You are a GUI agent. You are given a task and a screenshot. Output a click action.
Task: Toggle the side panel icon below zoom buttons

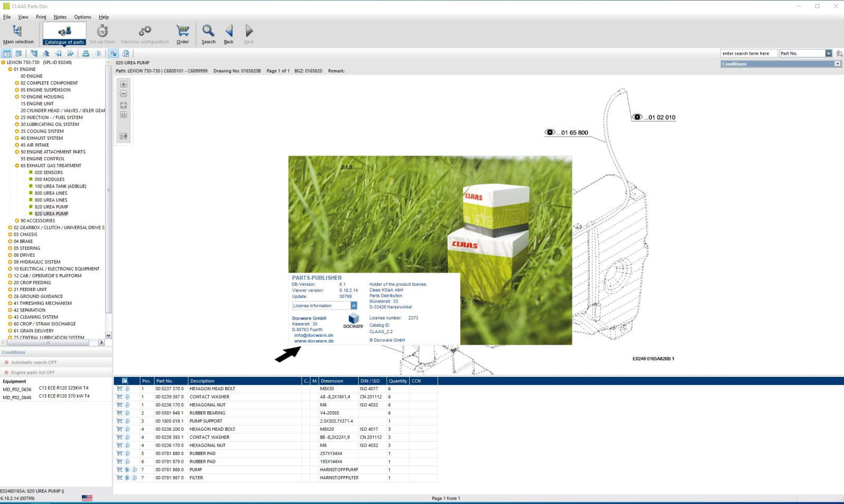(123, 136)
